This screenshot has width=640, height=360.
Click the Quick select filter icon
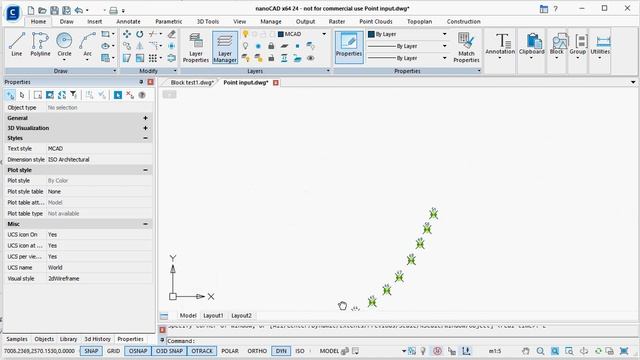(x=73, y=95)
